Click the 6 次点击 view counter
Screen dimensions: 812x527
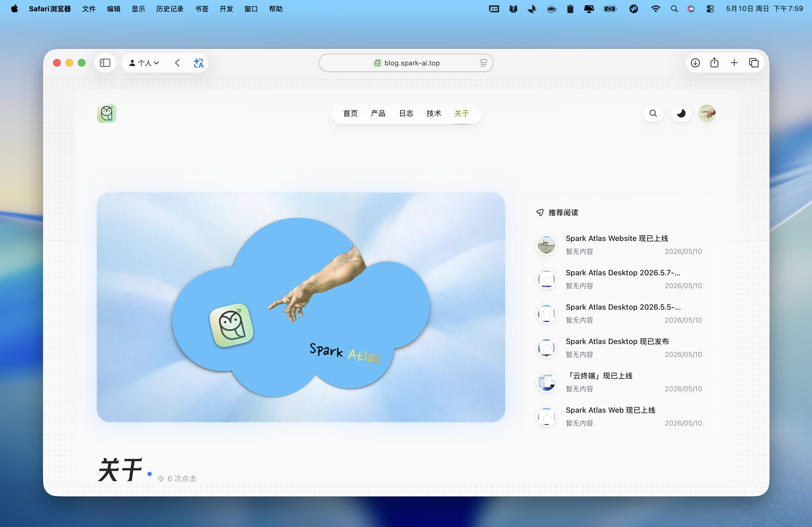[x=177, y=478]
